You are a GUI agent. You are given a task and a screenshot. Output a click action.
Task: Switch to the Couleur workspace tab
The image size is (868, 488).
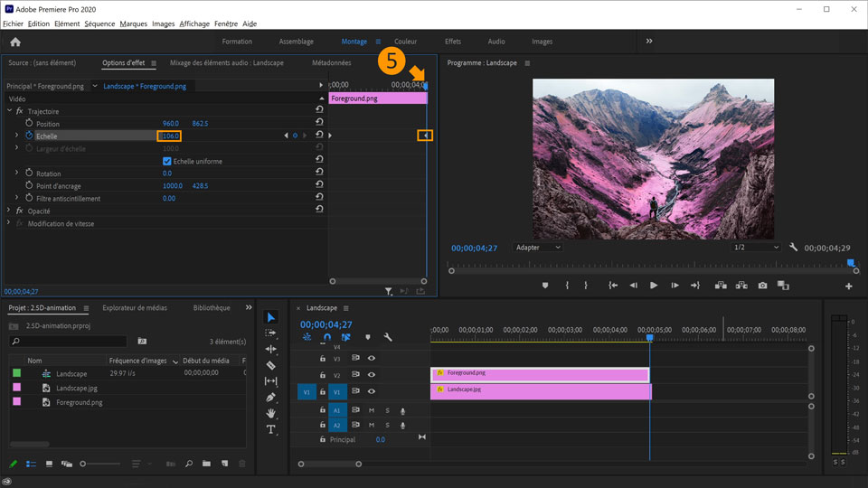(x=406, y=42)
